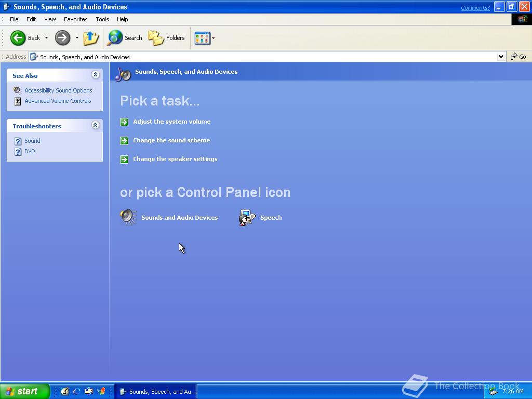Go up one folder level icon
The image size is (532, 399).
pos(91,37)
